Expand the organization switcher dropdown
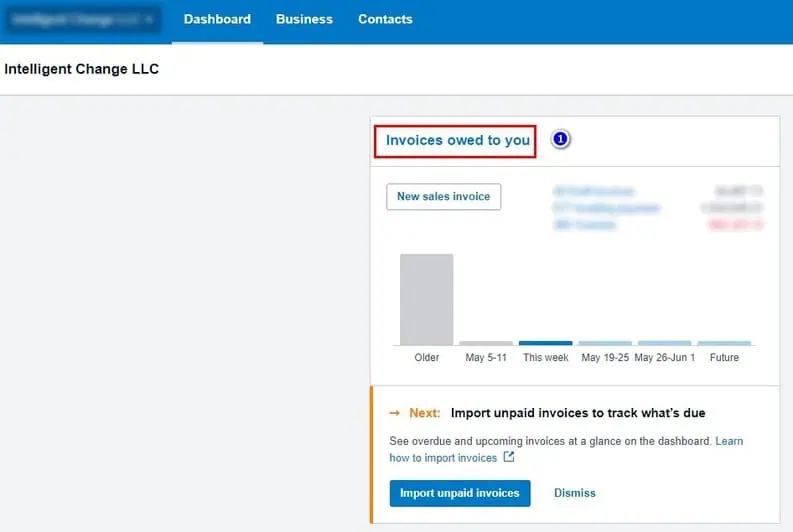Image resolution: width=793 pixels, height=532 pixels. coord(83,20)
